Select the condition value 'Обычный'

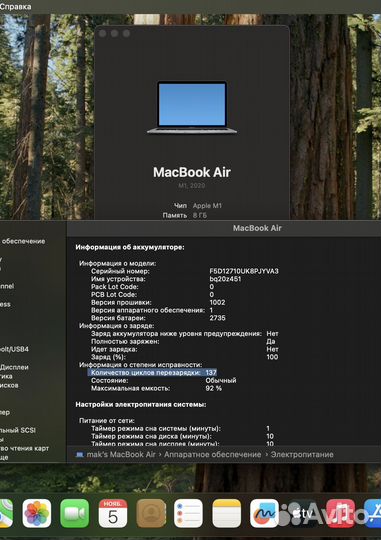(221, 381)
